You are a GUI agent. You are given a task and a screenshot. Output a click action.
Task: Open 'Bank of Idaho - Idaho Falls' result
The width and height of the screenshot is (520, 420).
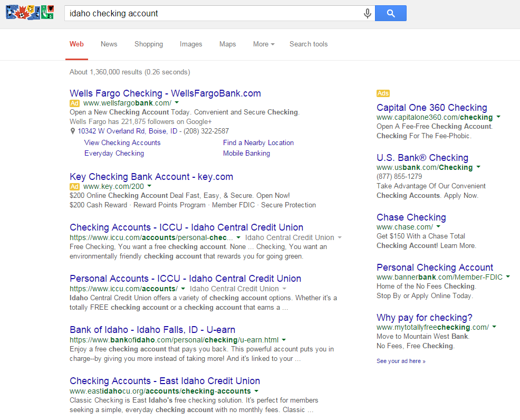[x=152, y=330]
